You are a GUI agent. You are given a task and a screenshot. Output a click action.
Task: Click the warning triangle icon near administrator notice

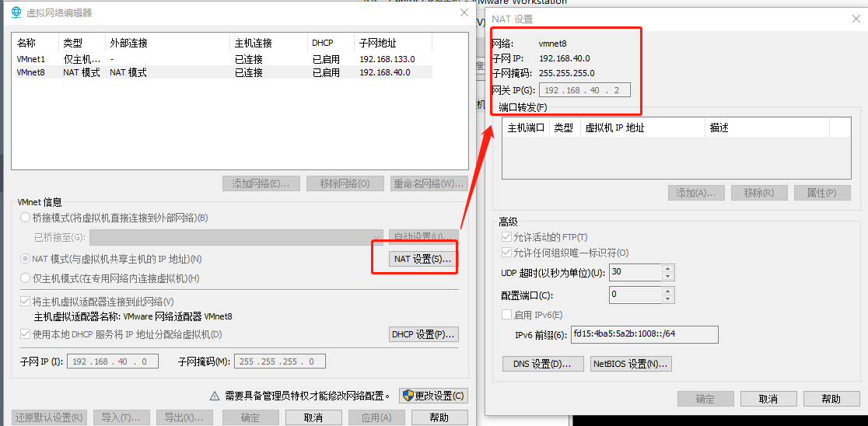click(214, 396)
